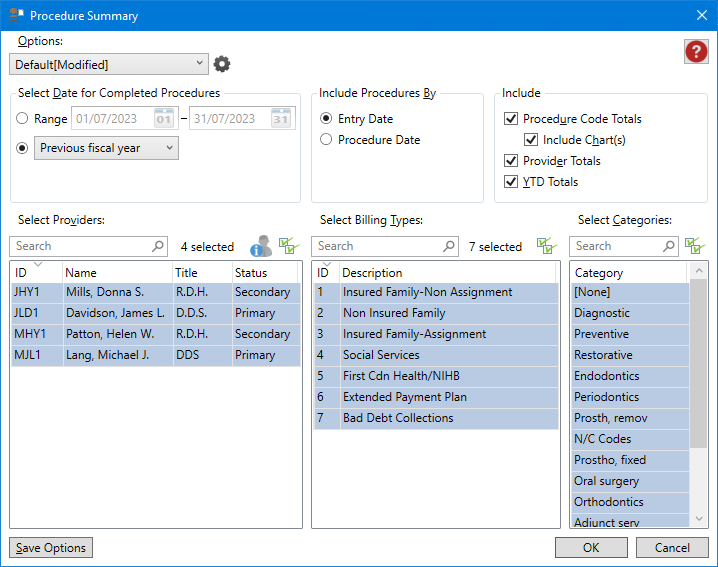Click the Save Options button

click(x=51, y=548)
